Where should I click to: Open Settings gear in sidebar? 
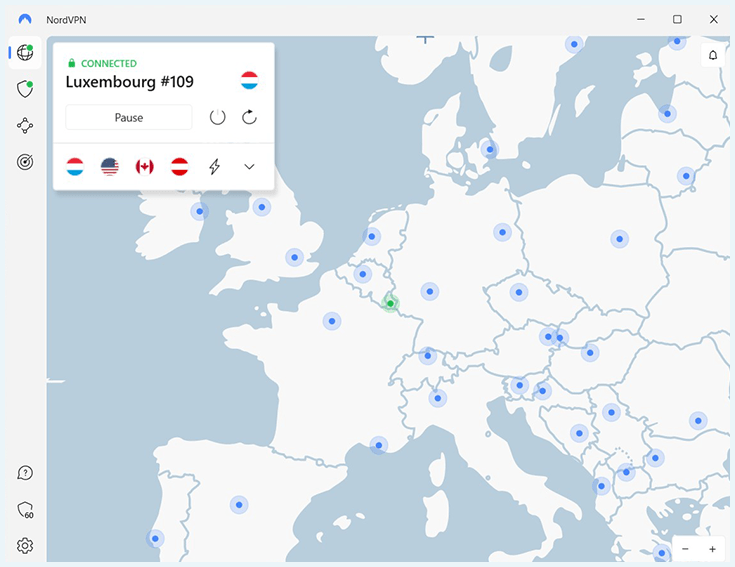tap(25, 546)
